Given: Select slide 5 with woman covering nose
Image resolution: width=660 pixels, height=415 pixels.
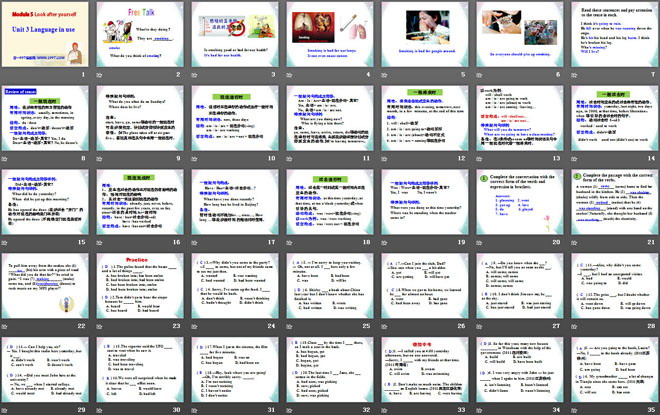Looking at the screenshot, I should (x=425, y=34).
